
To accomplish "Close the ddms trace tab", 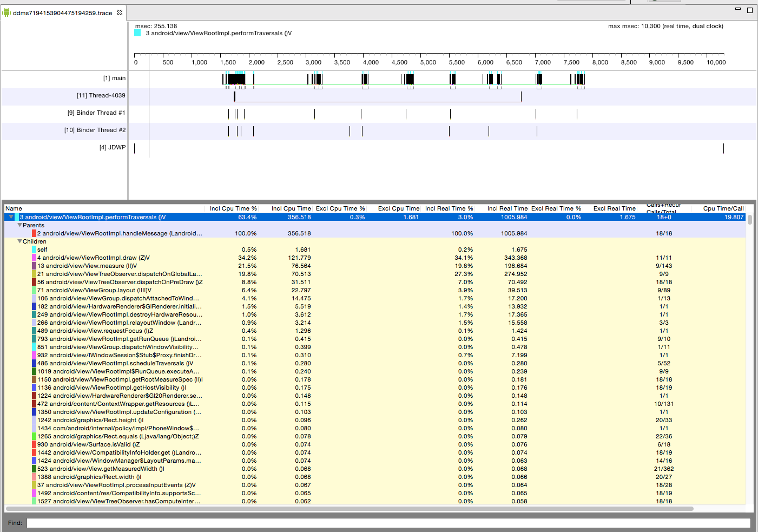I will click(x=120, y=12).
